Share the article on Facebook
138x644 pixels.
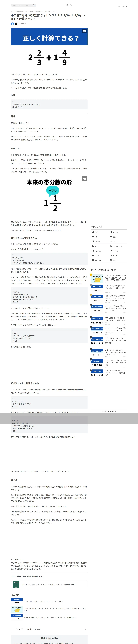13,24
